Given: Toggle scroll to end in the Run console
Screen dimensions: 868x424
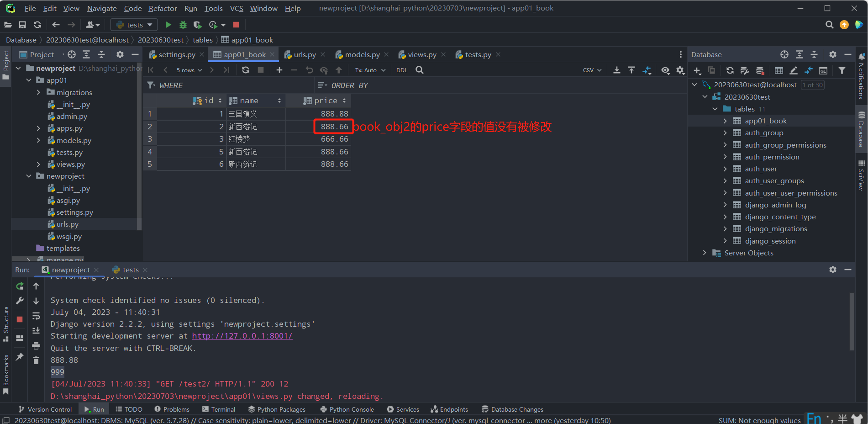Looking at the screenshot, I should [x=36, y=331].
